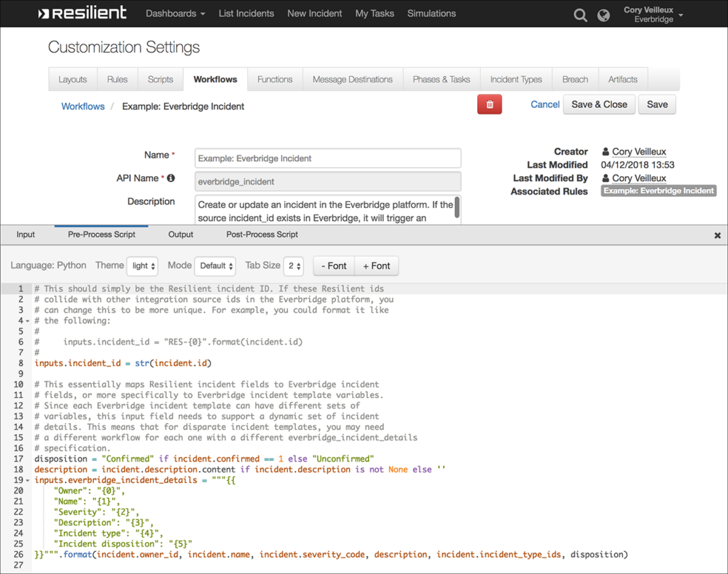Open Simulations menu item
Viewport: 728px width, 574px height.
432,13
